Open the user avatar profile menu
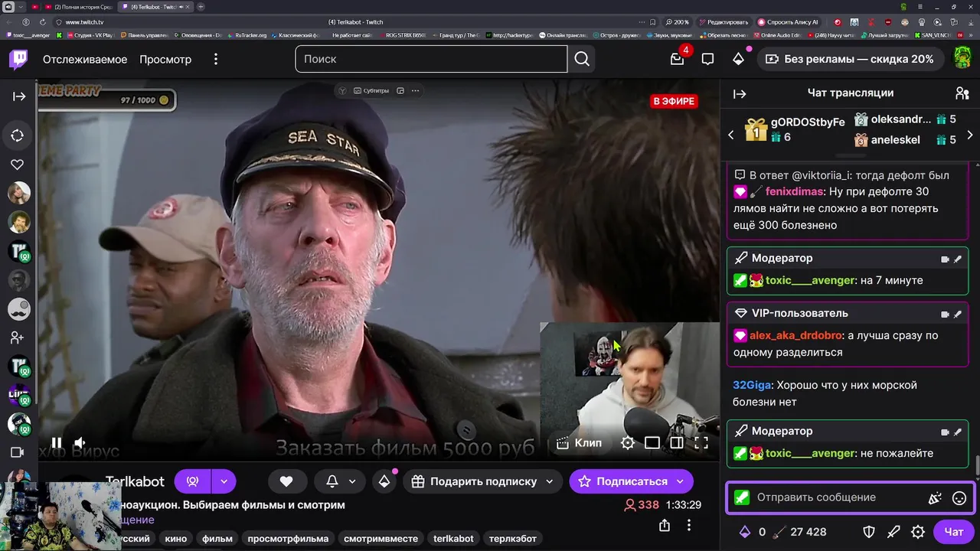The height and width of the screenshot is (551, 980). pyautogui.click(x=962, y=57)
